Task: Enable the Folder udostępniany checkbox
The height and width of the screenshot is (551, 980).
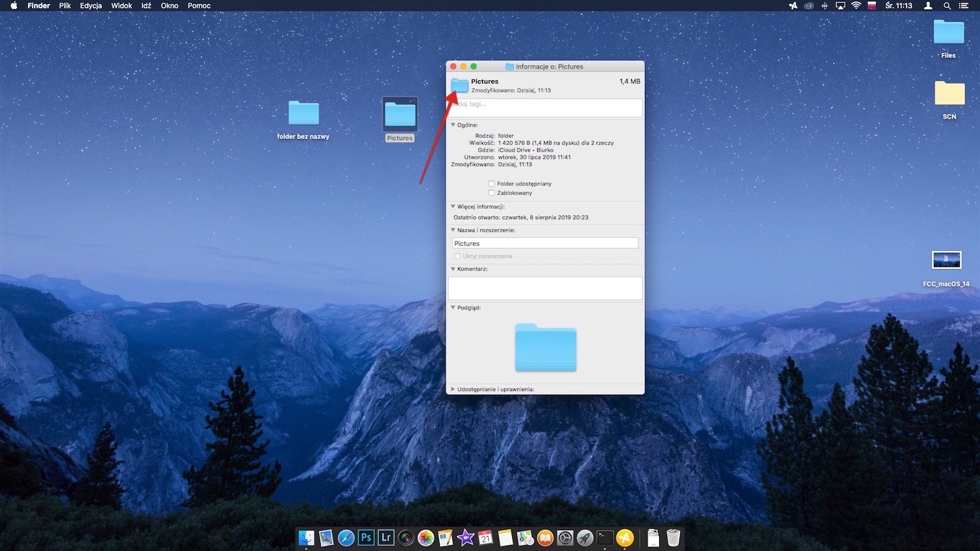Action: point(491,183)
